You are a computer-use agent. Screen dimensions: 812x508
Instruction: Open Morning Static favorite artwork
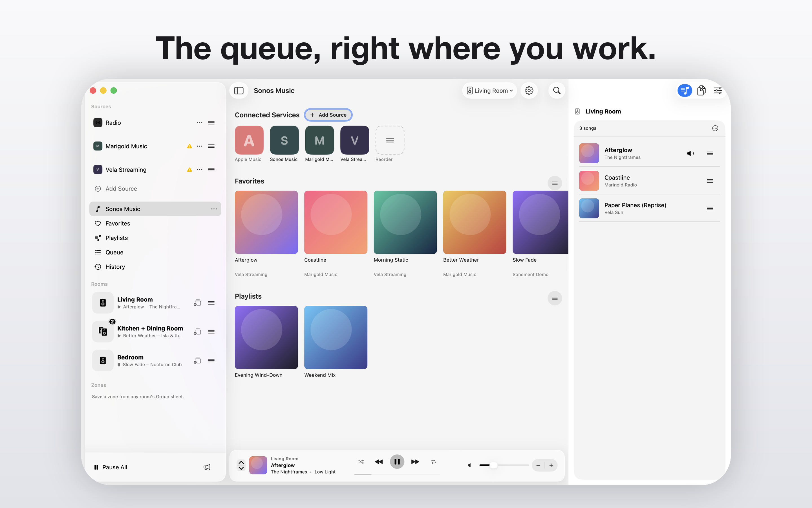click(x=405, y=222)
